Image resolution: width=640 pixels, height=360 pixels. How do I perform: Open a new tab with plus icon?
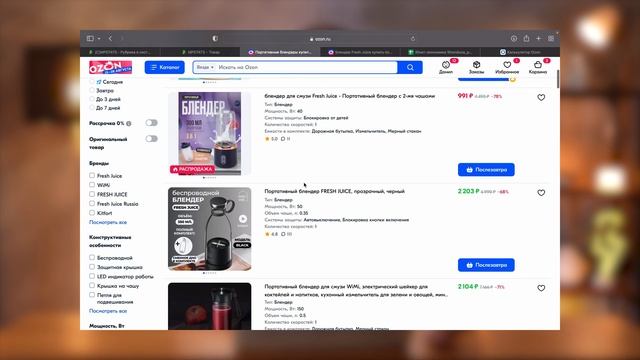(538, 38)
